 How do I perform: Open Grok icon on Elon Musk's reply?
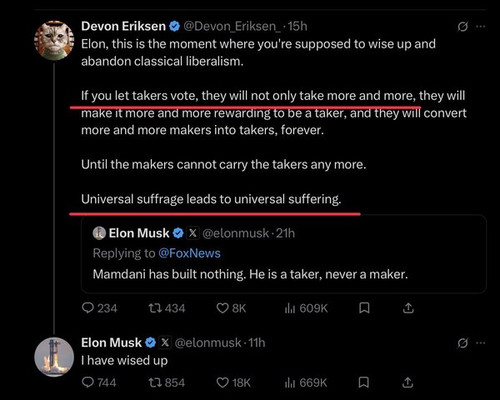tap(463, 343)
